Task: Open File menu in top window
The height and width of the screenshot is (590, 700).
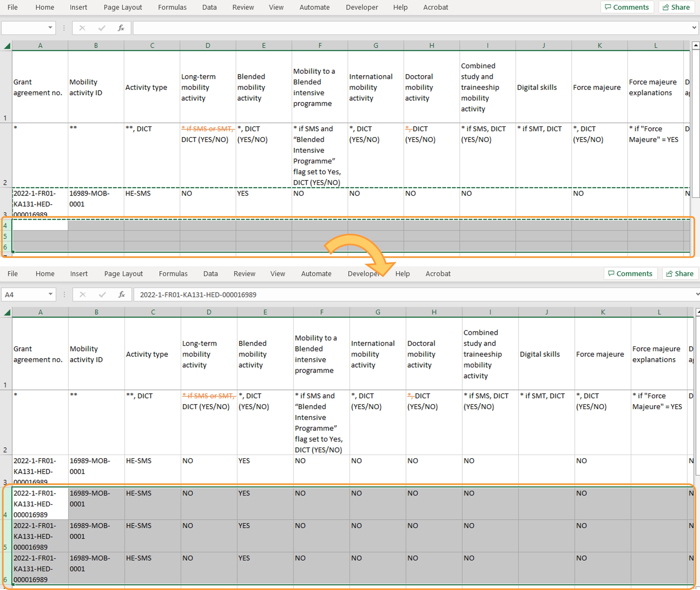Action: (12, 7)
